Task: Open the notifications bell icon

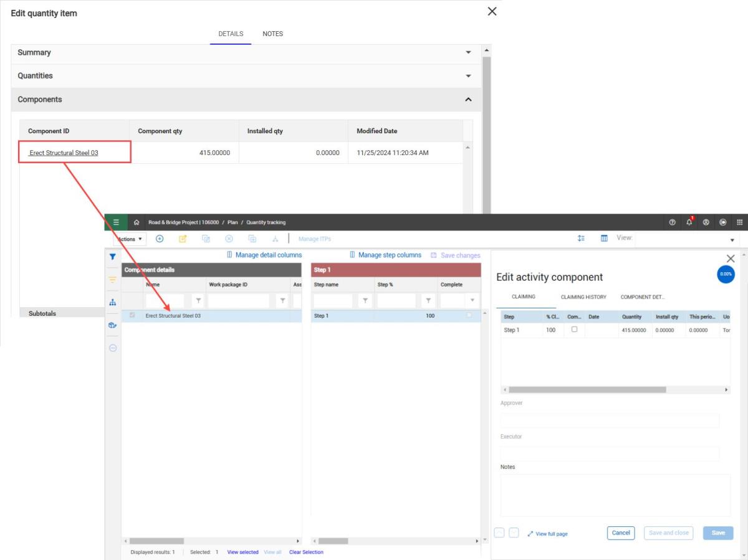Action: pos(689,222)
